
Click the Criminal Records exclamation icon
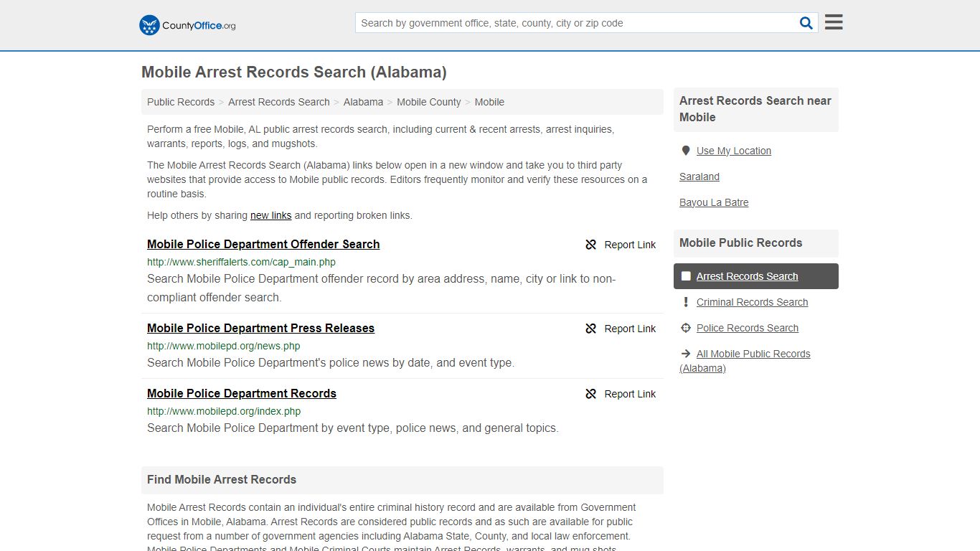[x=686, y=302]
